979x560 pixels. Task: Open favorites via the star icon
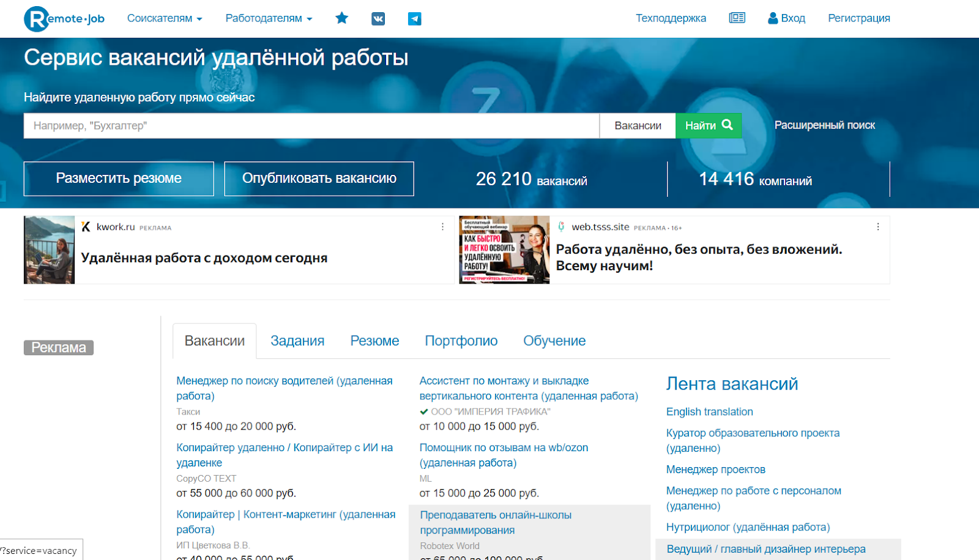(x=341, y=18)
